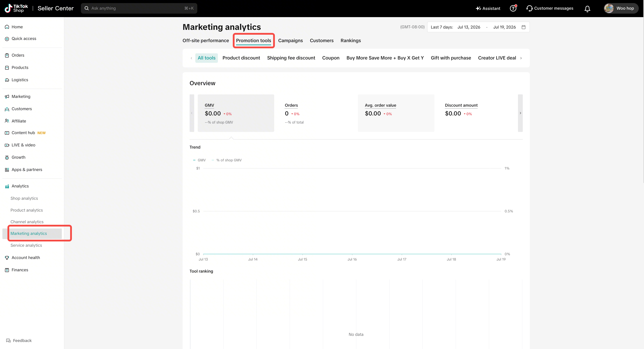Click the Home icon in sidebar
644x349 pixels.
click(7, 27)
